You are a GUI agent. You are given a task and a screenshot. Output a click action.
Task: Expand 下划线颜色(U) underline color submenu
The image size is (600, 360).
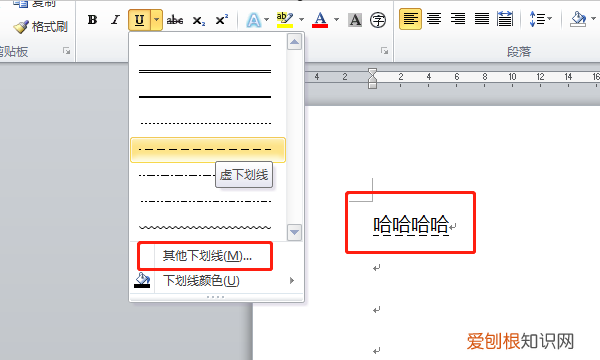(216, 280)
